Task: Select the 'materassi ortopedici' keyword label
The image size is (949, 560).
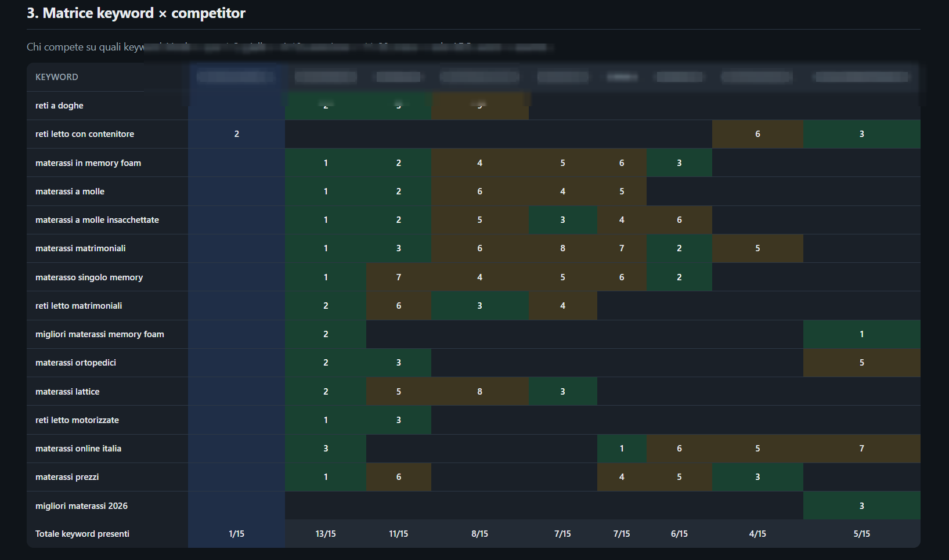Action: pos(75,363)
